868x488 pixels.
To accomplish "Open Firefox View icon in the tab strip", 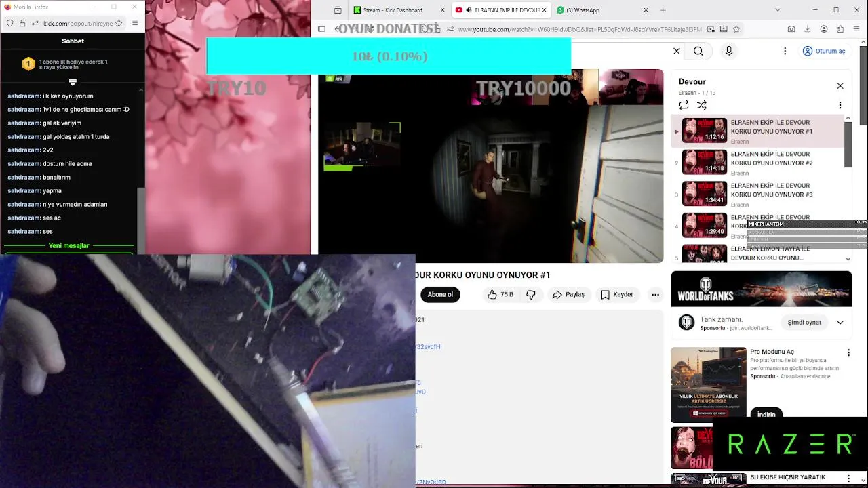I will [338, 10].
